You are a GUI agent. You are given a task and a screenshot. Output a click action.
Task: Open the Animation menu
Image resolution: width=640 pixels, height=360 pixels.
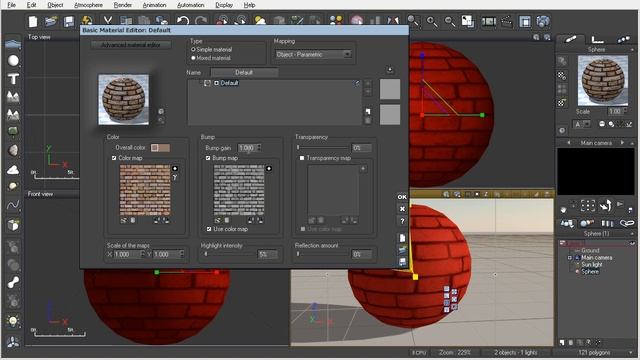154,5
